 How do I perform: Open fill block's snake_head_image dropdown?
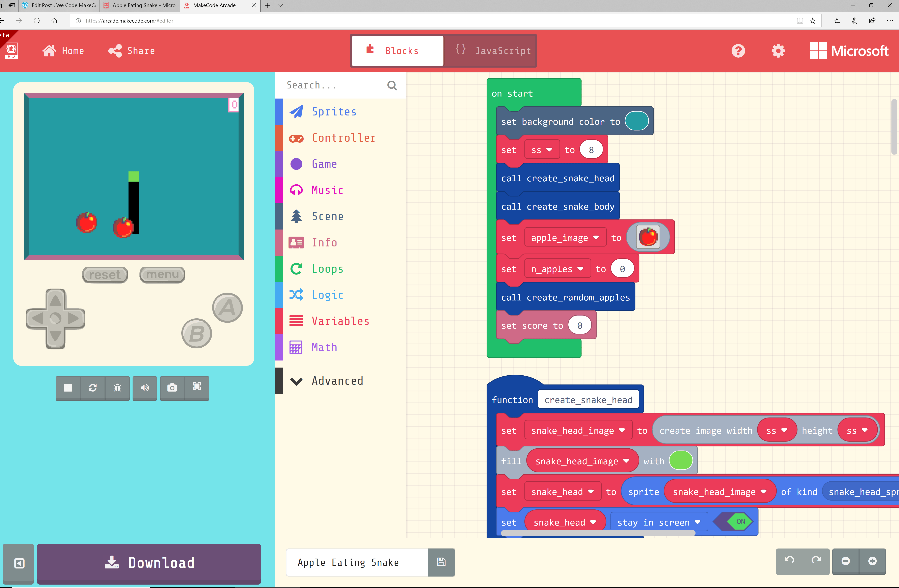[x=582, y=461]
